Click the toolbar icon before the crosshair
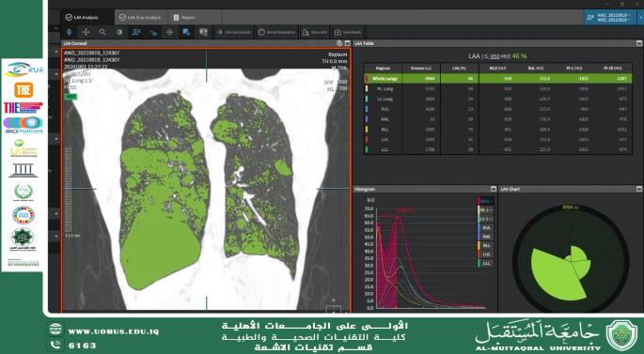 153,33
